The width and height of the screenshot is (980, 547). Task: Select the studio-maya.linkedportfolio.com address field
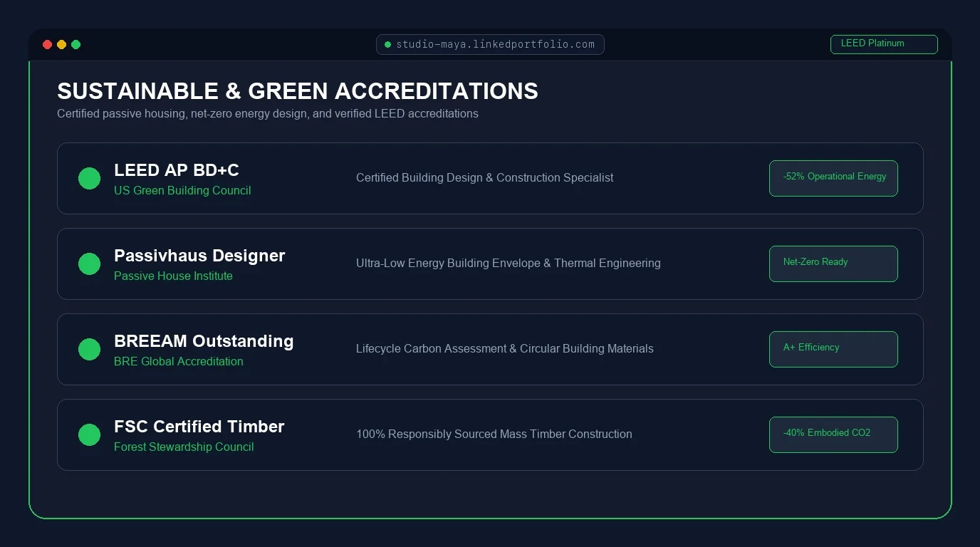click(490, 44)
